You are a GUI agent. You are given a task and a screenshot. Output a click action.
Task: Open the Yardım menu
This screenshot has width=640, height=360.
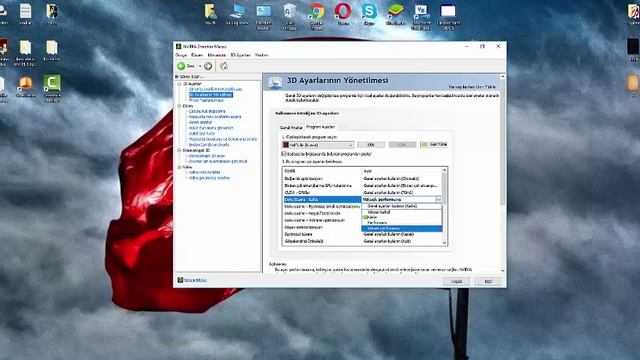point(262,55)
